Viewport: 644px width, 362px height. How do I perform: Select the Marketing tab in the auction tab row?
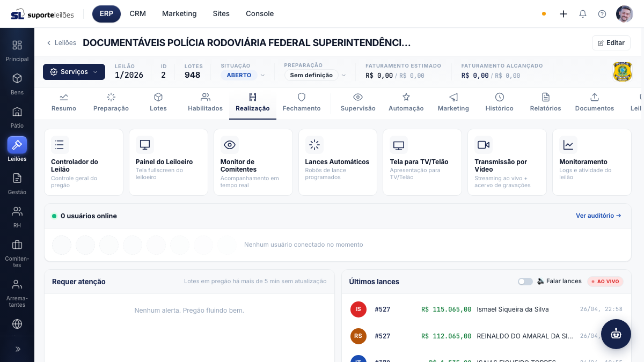point(453,102)
